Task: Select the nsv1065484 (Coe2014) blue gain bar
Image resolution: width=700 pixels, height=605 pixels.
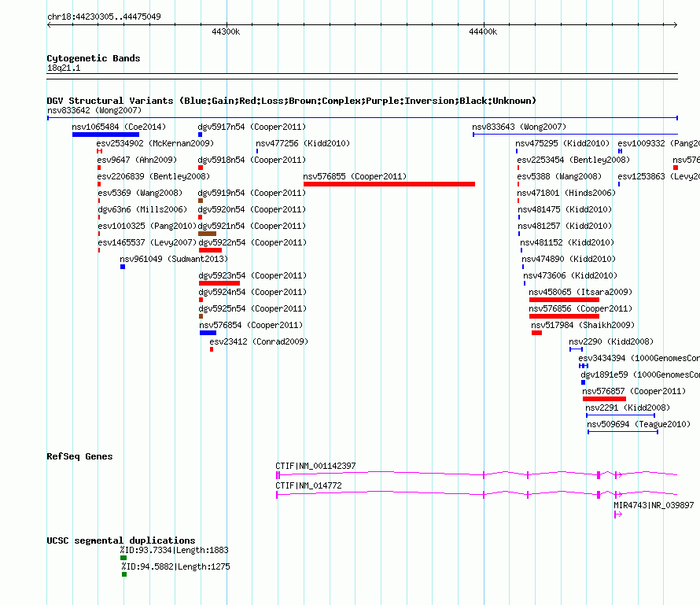Action: [106, 135]
